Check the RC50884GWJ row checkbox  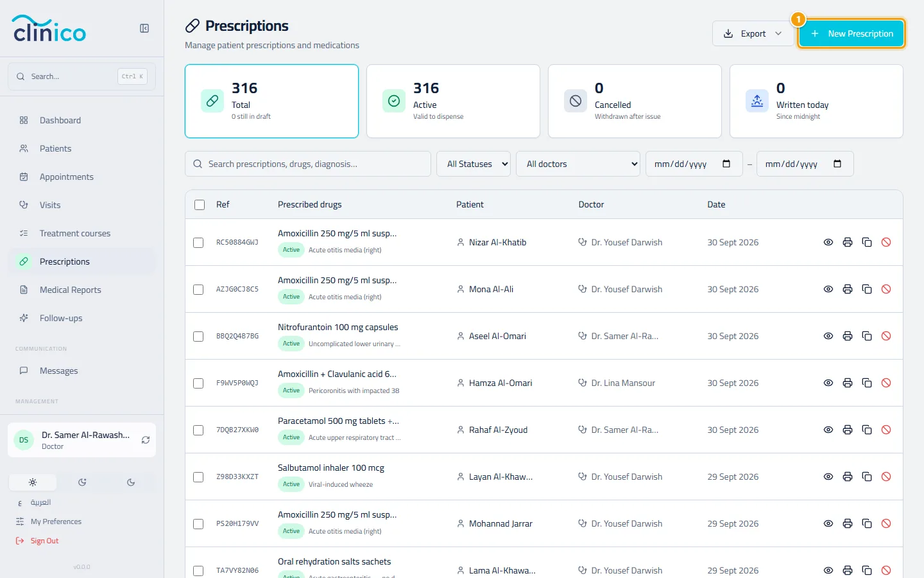click(x=198, y=243)
